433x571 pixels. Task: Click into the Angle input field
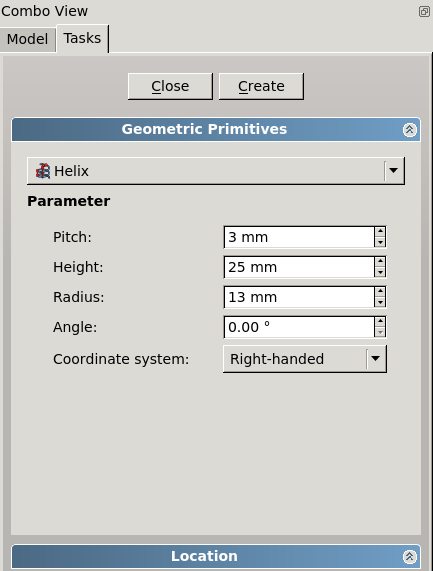299,327
